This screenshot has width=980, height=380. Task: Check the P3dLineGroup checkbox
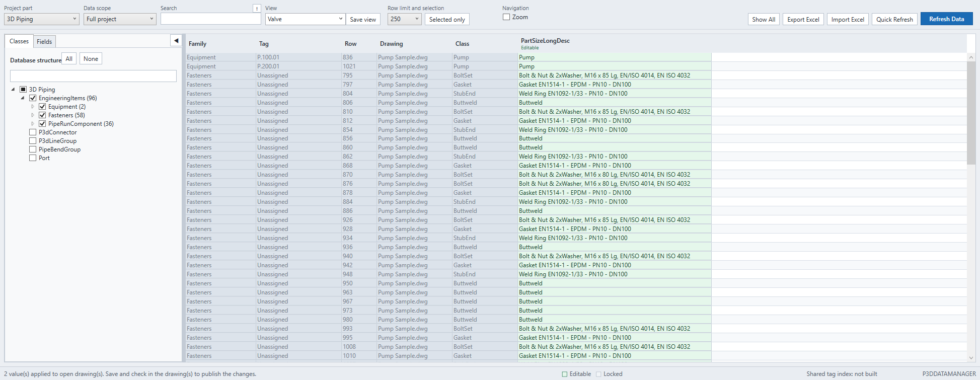[x=33, y=141]
